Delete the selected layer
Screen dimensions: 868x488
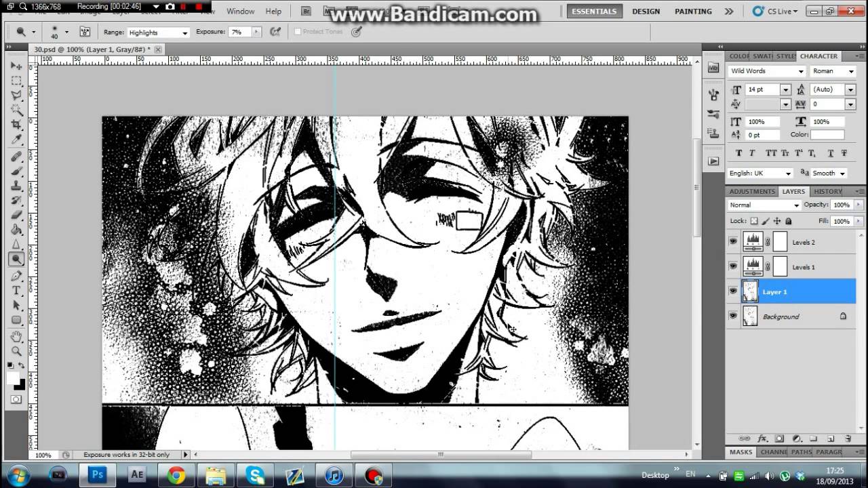click(848, 439)
